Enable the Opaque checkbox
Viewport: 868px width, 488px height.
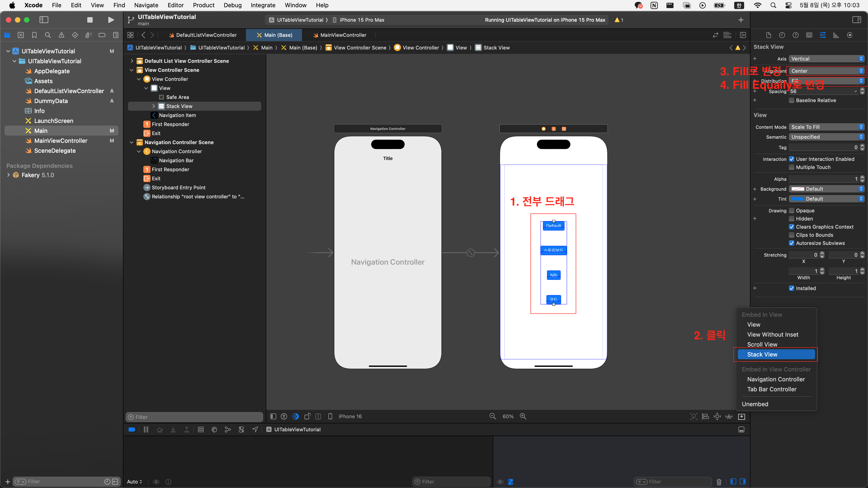(792, 211)
